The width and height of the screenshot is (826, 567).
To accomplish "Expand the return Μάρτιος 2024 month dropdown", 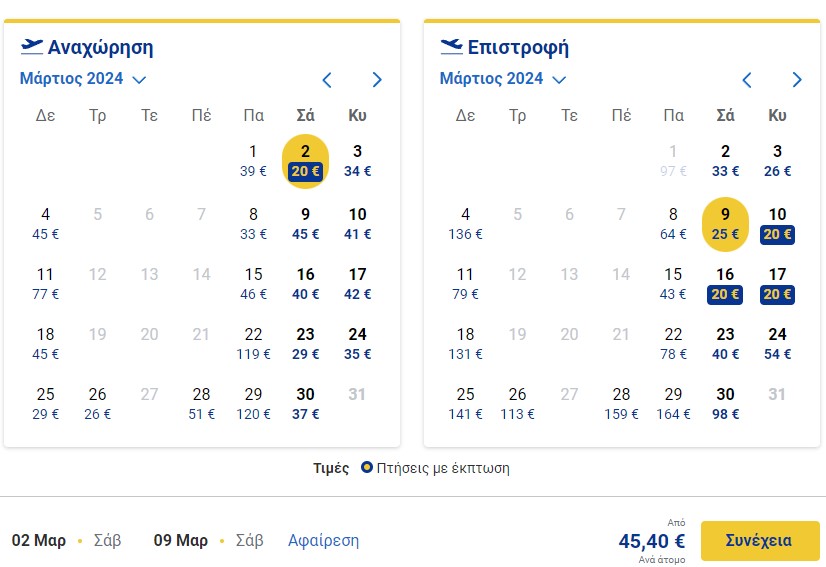I will [x=503, y=79].
